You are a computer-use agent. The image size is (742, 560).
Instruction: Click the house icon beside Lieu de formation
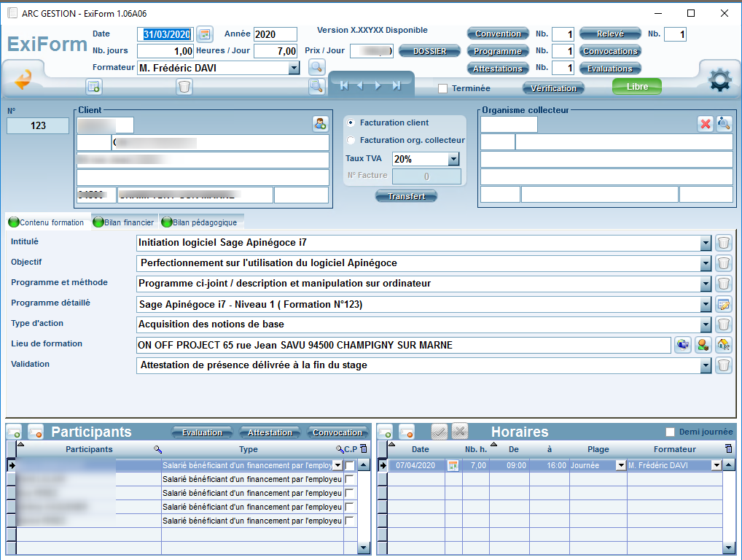tap(724, 346)
